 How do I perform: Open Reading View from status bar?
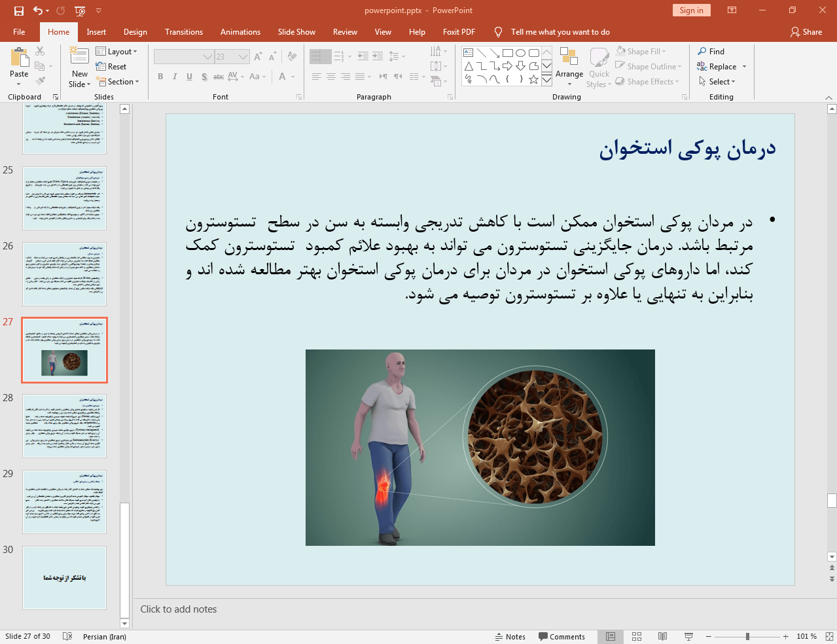[662, 636]
